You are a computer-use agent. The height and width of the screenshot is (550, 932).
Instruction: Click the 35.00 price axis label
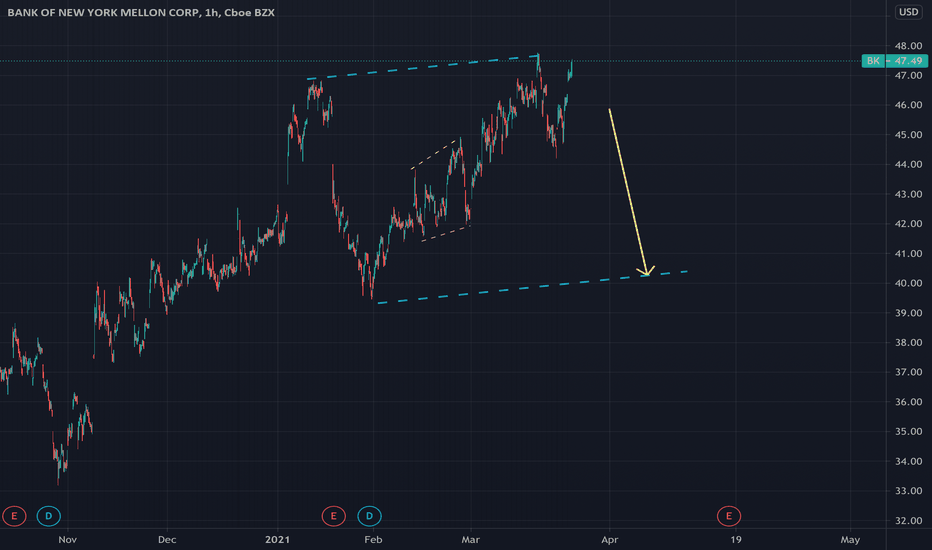click(908, 432)
